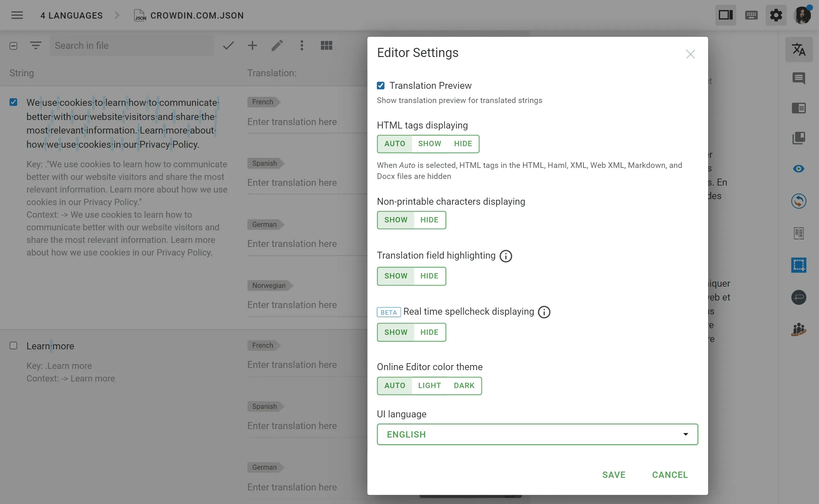The width and height of the screenshot is (819, 504).
Task: Expand the hamburger navigation menu
Action: pyautogui.click(x=17, y=15)
